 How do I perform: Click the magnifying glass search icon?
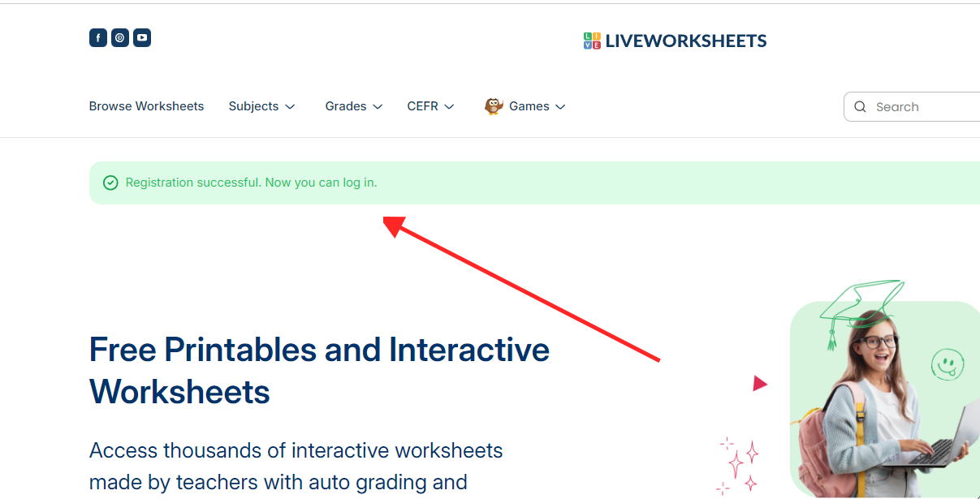[861, 107]
